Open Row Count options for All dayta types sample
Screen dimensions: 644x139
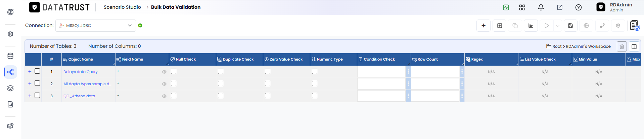[462, 84]
